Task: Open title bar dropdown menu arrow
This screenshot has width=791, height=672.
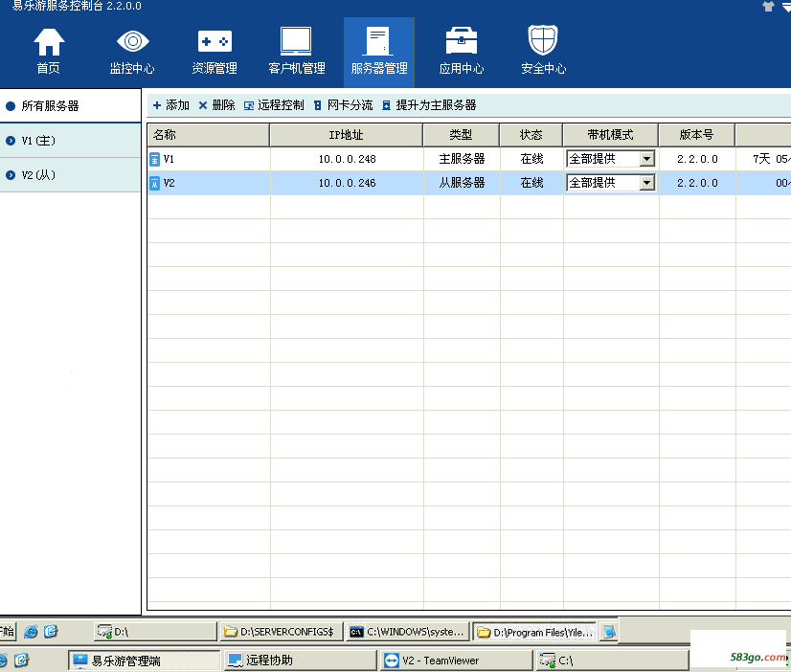Action: pyautogui.click(x=786, y=7)
